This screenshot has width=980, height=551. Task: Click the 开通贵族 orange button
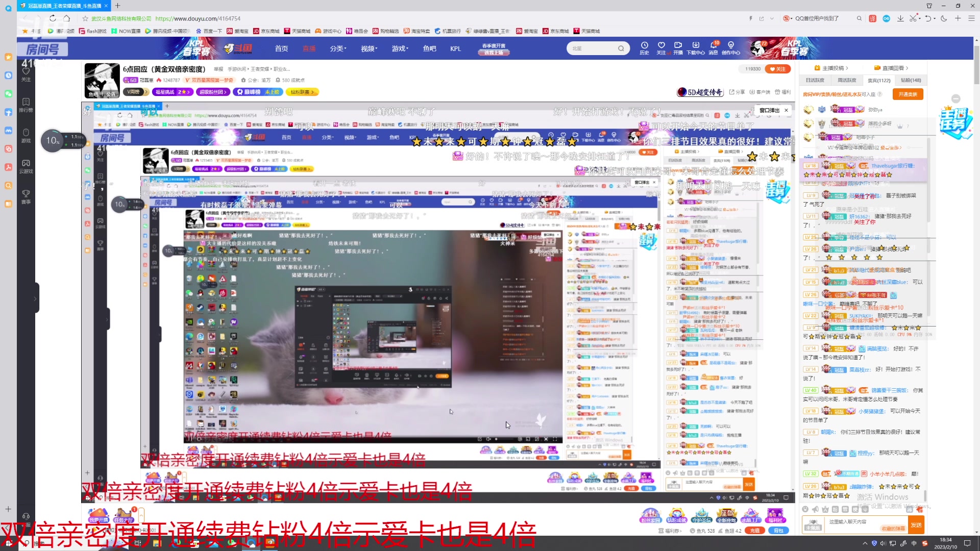pyautogui.click(x=908, y=94)
